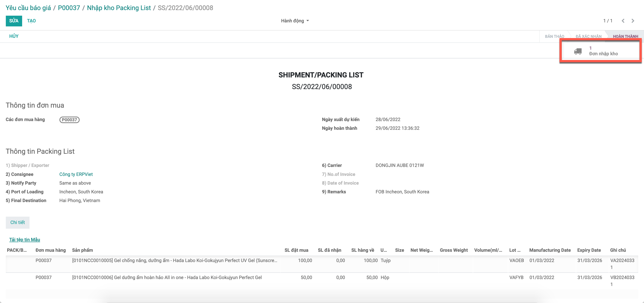Click final destination Hai Phong, Vietnam
Viewport: 644px width, 303px height.
pyautogui.click(x=80, y=201)
